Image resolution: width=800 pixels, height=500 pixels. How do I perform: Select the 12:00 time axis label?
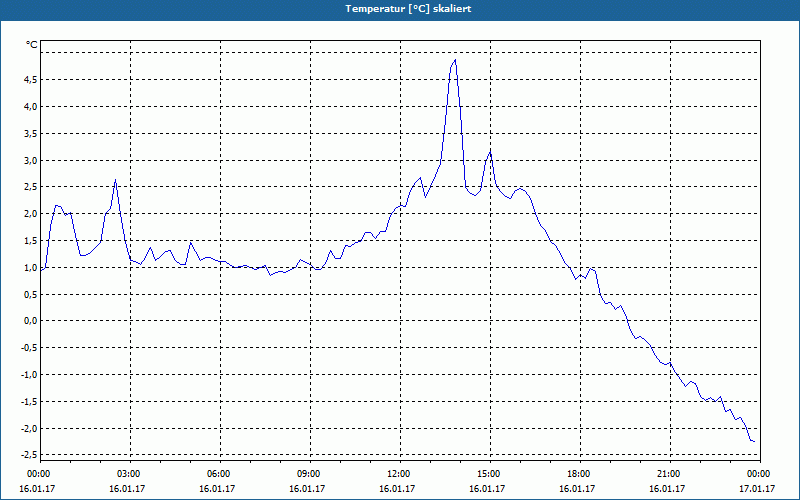point(398,474)
